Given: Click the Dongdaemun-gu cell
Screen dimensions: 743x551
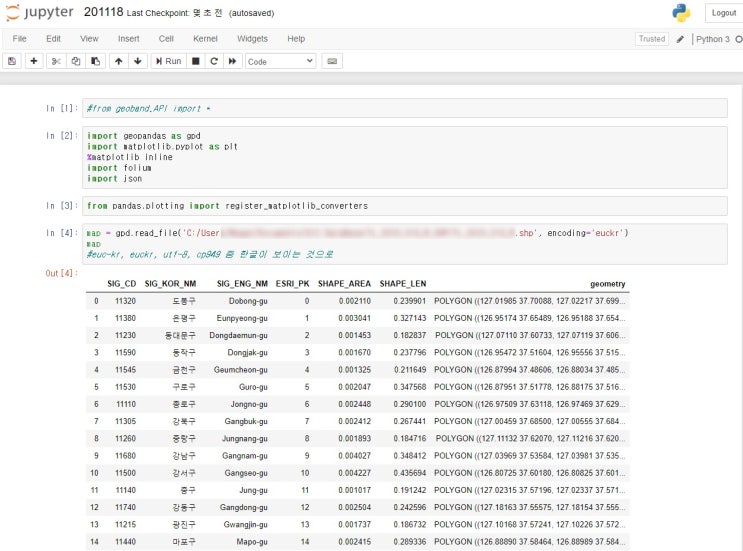Looking at the screenshot, I should [x=238, y=335].
